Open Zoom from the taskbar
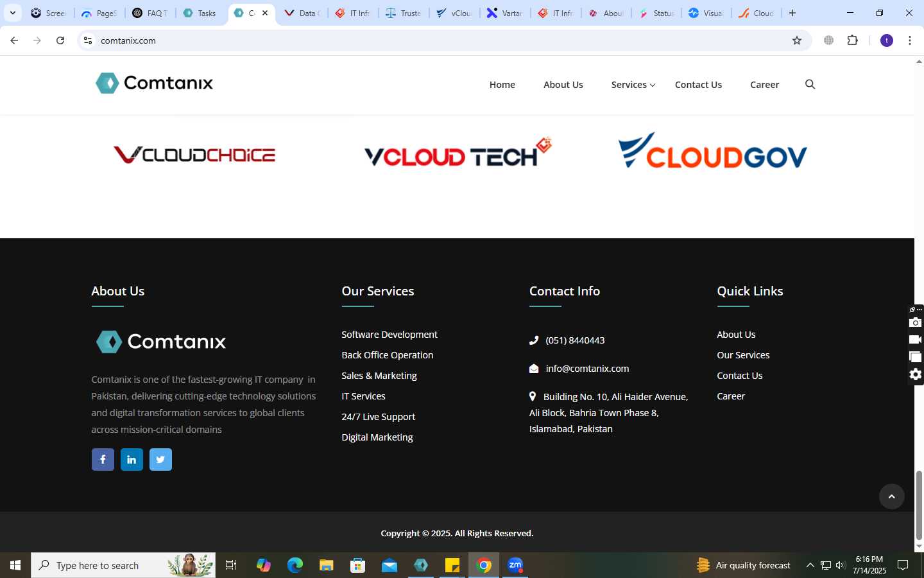This screenshot has height=578, width=924. [515, 565]
